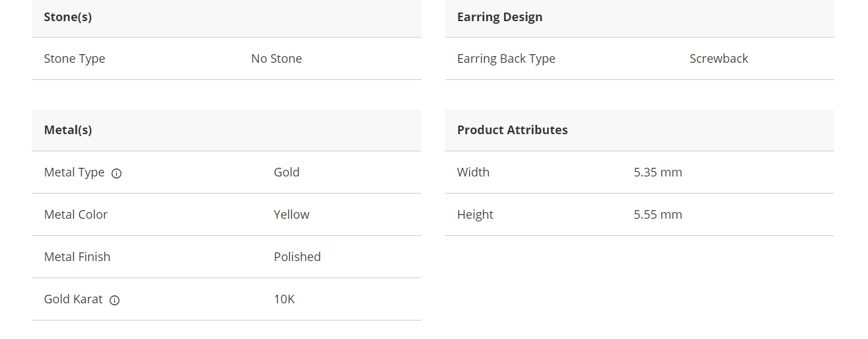Select the Height label
The width and height of the screenshot is (868, 339).
pyautogui.click(x=475, y=215)
